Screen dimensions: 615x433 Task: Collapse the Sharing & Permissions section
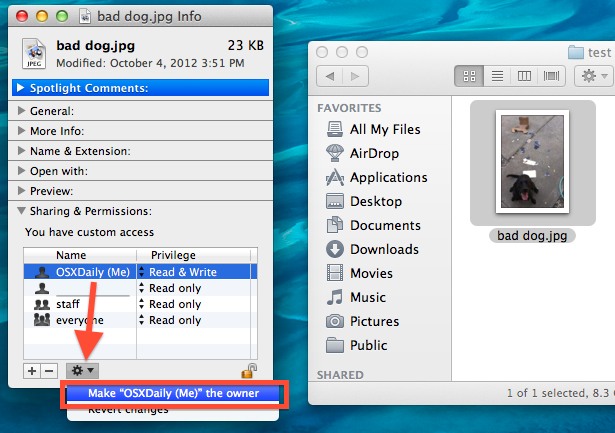[21, 211]
